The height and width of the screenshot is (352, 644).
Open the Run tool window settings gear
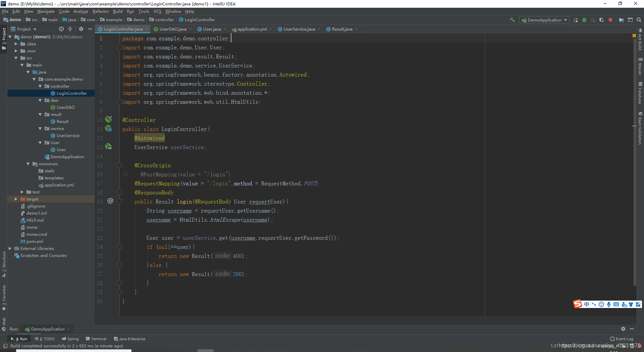pos(623,329)
